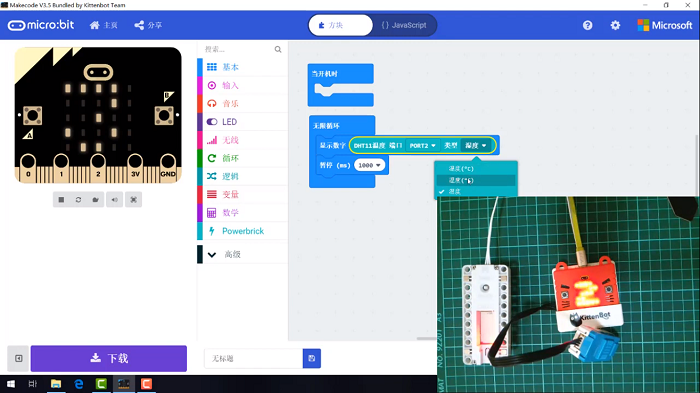This screenshot has width=700, height=393.
Task: Mute the simulator audio
Action: point(115,200)
